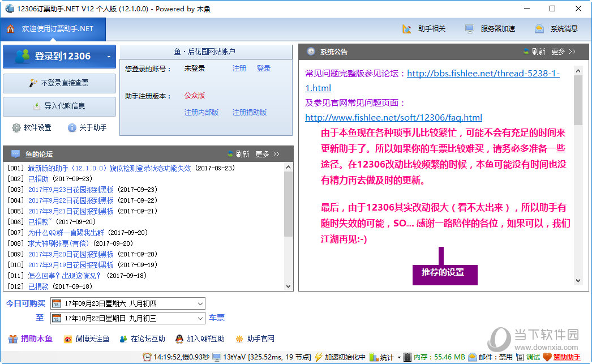Image resolution: width=592 pixels, height=364 pixels.
Task: Click the 鱼的论坛 chat bubble icon
Action: (x=15, y=154)
